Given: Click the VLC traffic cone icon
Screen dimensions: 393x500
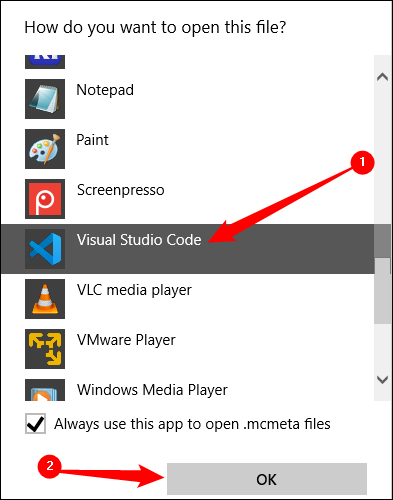Looking at the screenshot, I should (x=45, y=299).
